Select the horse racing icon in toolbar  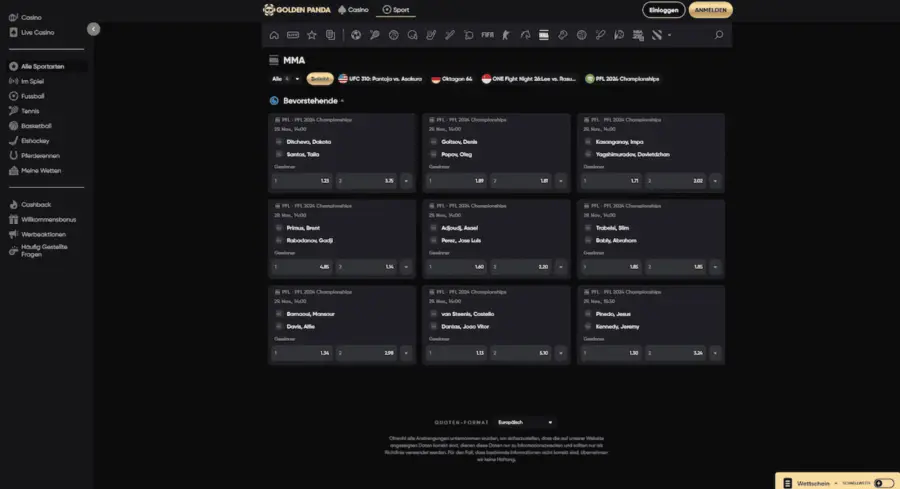(x=525, y=35)
